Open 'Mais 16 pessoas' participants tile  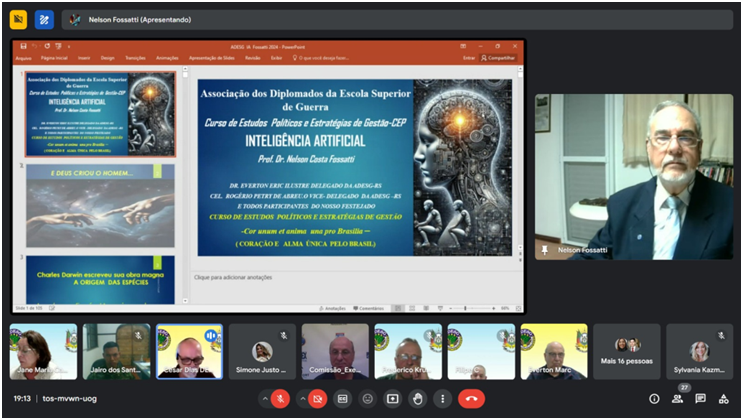627,351
